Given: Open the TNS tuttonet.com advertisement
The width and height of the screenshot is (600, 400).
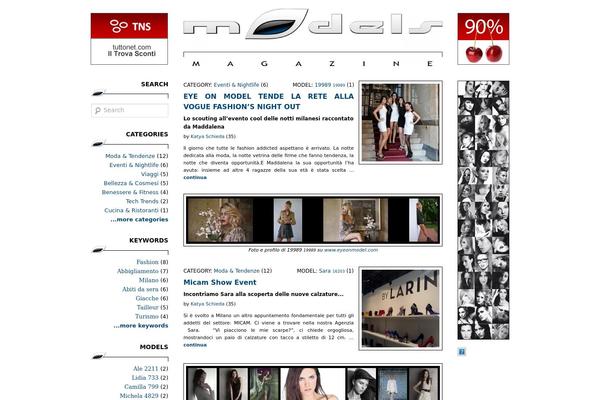Looking at the screenshot, I should tap(129, 39).
